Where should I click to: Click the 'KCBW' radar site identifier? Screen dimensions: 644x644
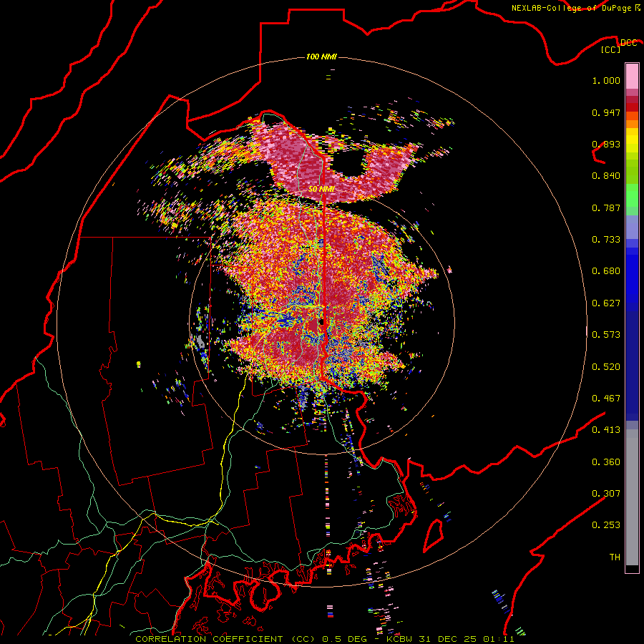pos(401,639)
